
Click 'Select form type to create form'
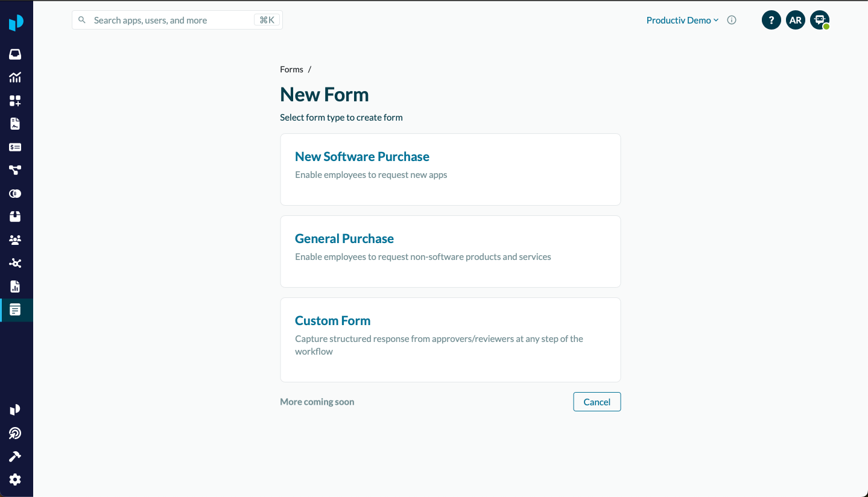tap(341, 118)
